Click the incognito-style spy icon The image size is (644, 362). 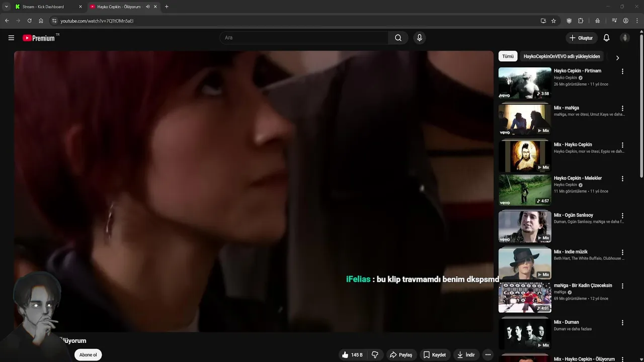(597, 21)
